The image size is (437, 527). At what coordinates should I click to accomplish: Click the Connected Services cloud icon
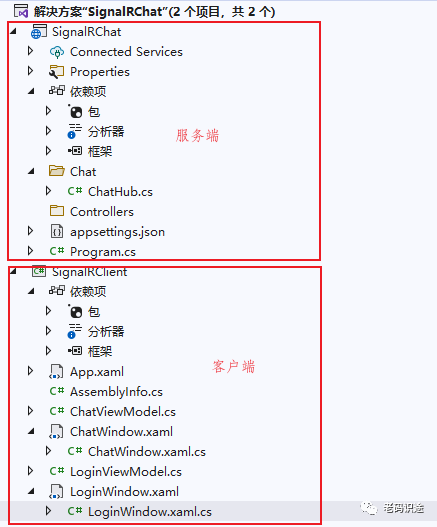57,52
